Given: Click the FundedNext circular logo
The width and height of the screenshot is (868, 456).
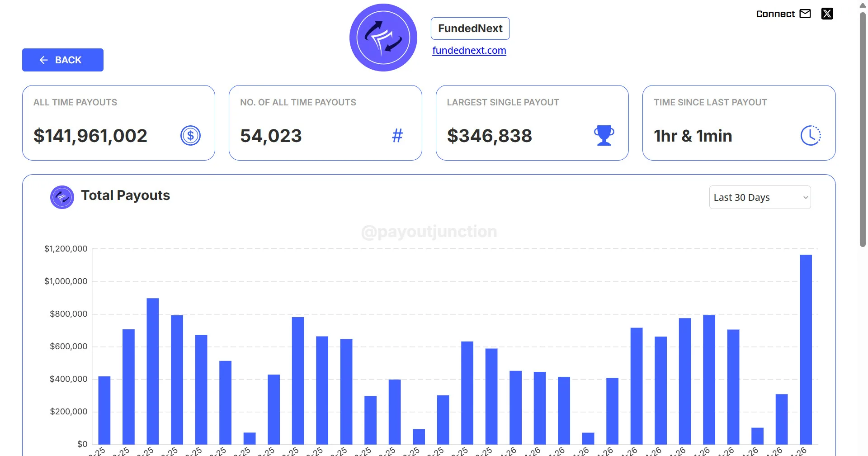Looking at the screenshot, I should pyautogui.click(x=383, y=38).
